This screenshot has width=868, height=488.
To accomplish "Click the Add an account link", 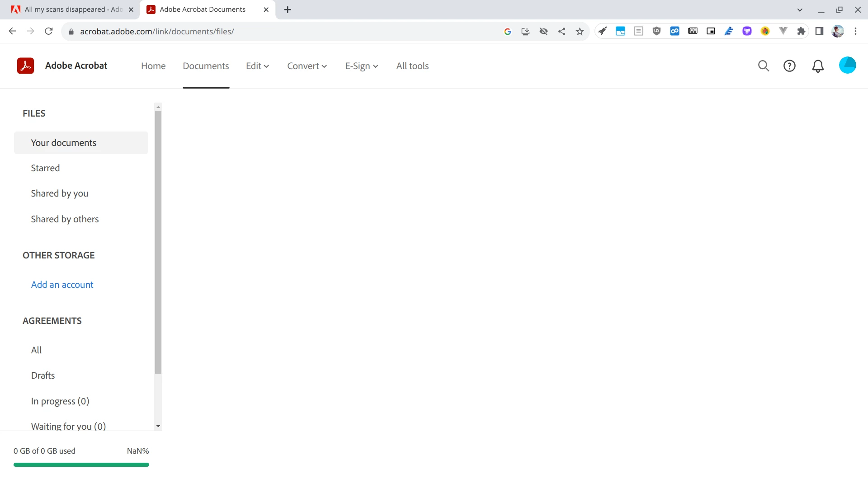I will tap(62, 285).
